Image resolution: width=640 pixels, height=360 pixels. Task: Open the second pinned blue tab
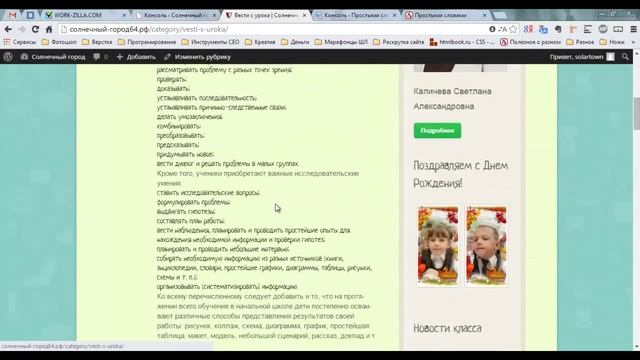[30, 15]
